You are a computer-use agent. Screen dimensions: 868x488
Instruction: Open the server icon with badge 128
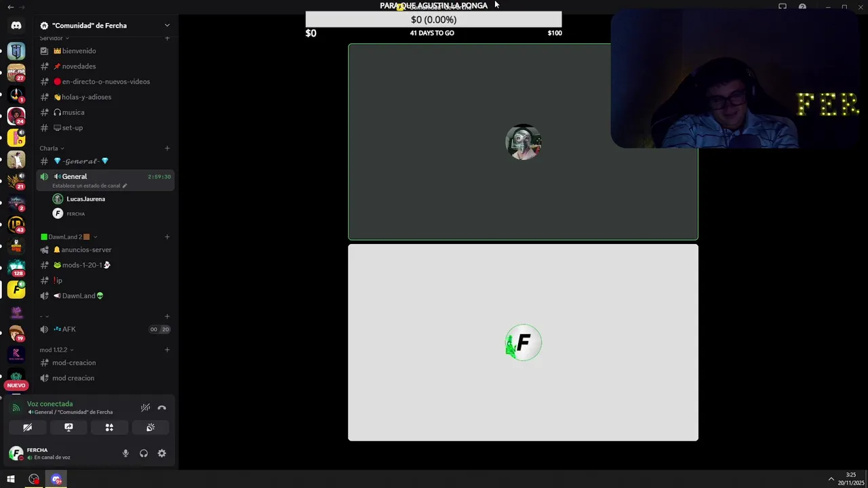(x=16, y=268)
